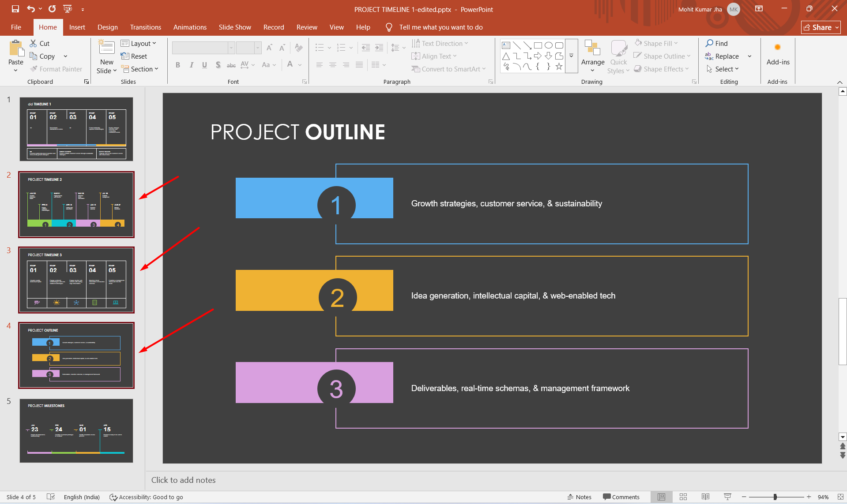The image size is (847, 504).
Task: Click the Redo (repeat) icon
Action: click(52, 9)
